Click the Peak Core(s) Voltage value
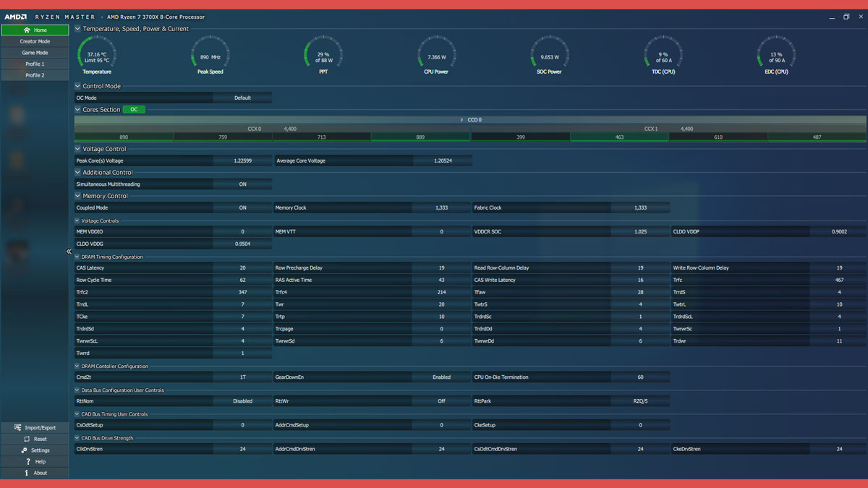The image size is (868, 488). coord(243,160)
